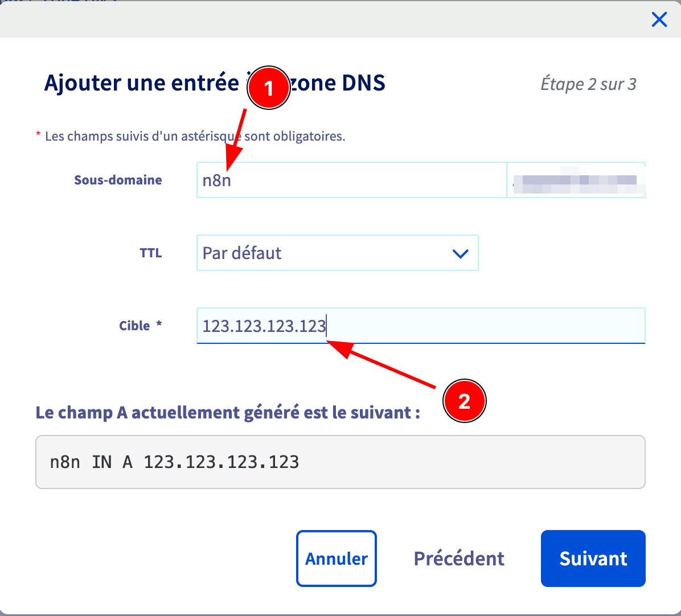Click the TTL label

[151, 253]
